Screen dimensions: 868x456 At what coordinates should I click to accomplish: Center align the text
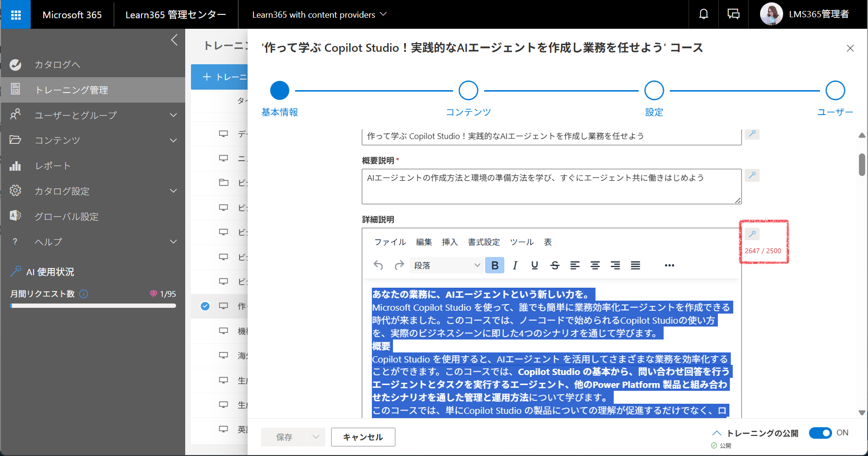pyautogui.click(x=595, y=265)
